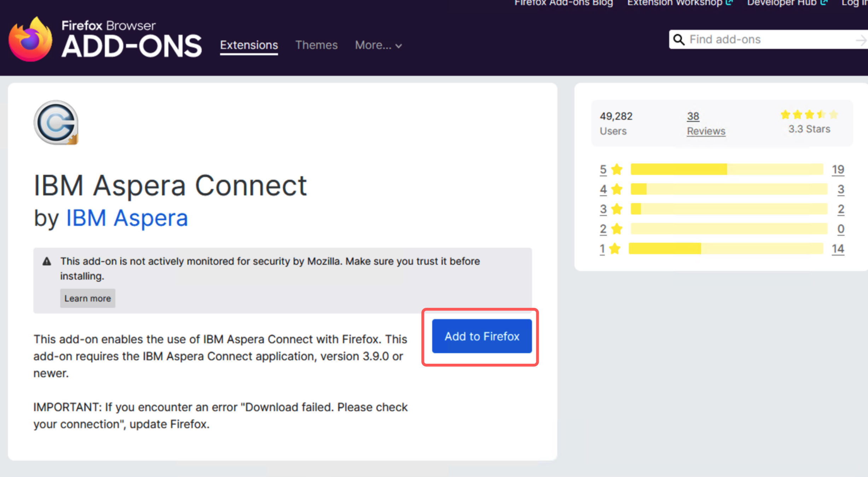Click the 1-star rating bar
The height and width of the screenshot is (477, 868).
pyautogui.click(x=726, y=248)
